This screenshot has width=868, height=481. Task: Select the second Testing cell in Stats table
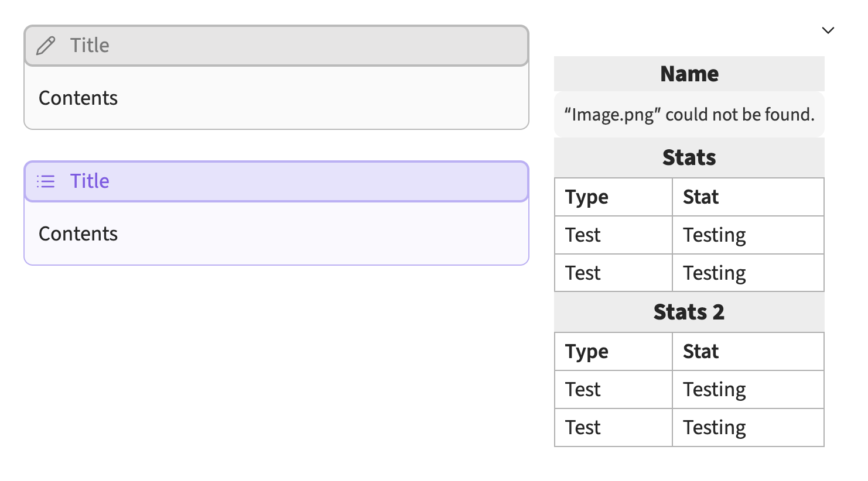click(714, 273)
